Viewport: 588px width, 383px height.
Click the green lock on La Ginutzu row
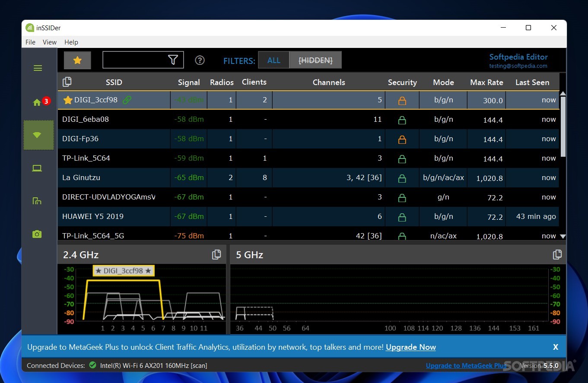coord(402,178)
